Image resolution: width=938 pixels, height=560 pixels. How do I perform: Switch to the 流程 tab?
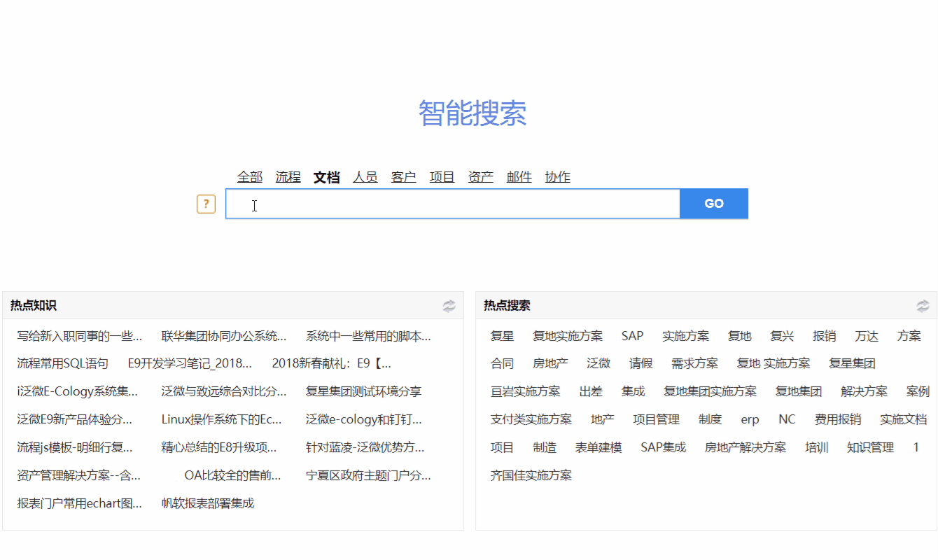coord(288,177)
